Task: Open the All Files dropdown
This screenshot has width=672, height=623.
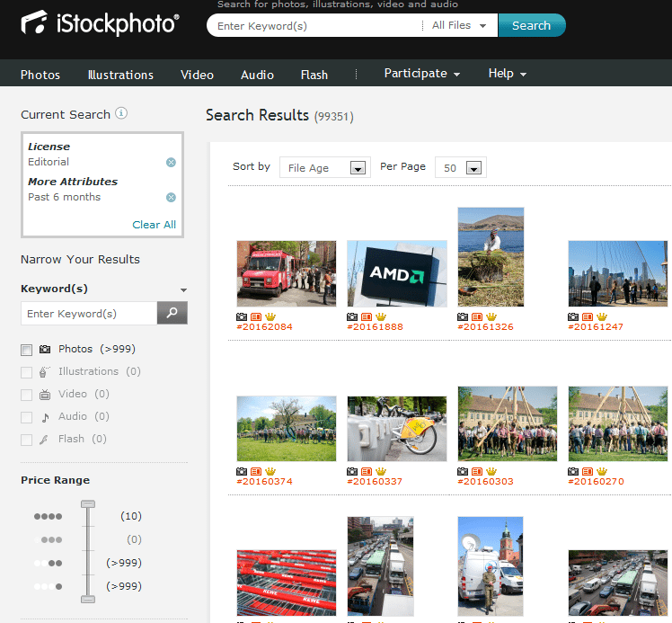Action: [x=459, y=26]
